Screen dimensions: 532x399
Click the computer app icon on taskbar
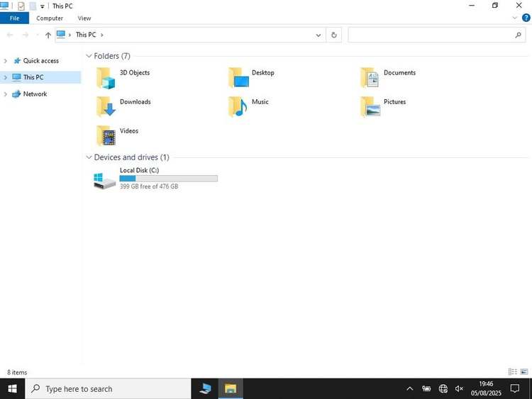tap(205, 389)
